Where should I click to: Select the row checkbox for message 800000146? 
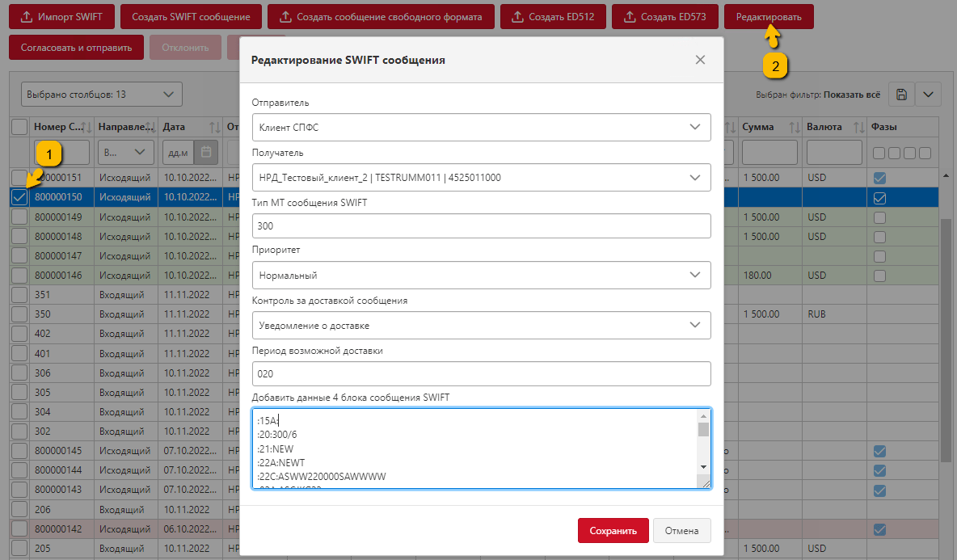[19, 275]
